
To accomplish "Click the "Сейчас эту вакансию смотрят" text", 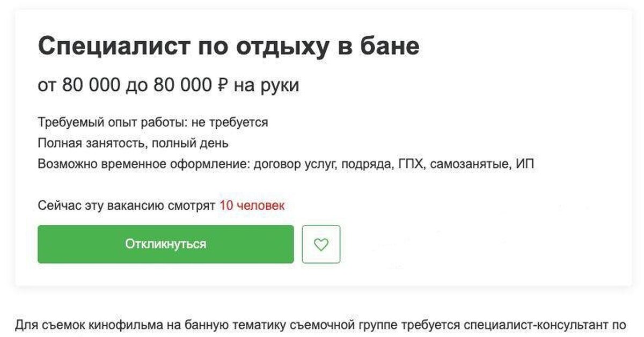I will click(126, 206).
